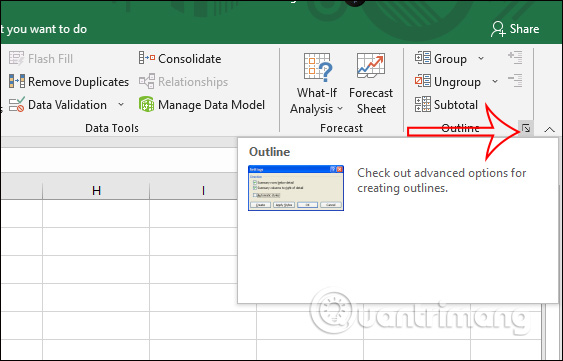This screenshot has height=361, width=563.
Task: Expand the Group dropdown arrow
Action: tap(481, 59)
